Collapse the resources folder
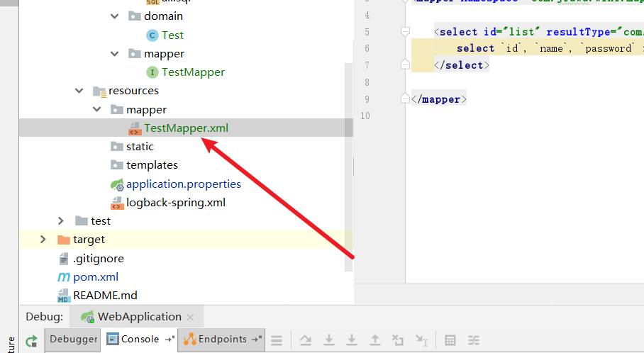Viewport: 644px width, 353px height. coord(79,91)
